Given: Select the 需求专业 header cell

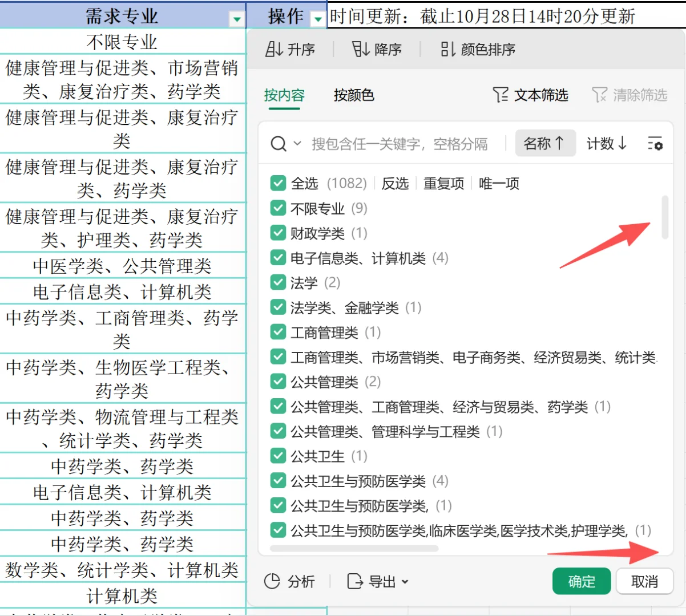Looking at the screenshot, I should 123,15.
